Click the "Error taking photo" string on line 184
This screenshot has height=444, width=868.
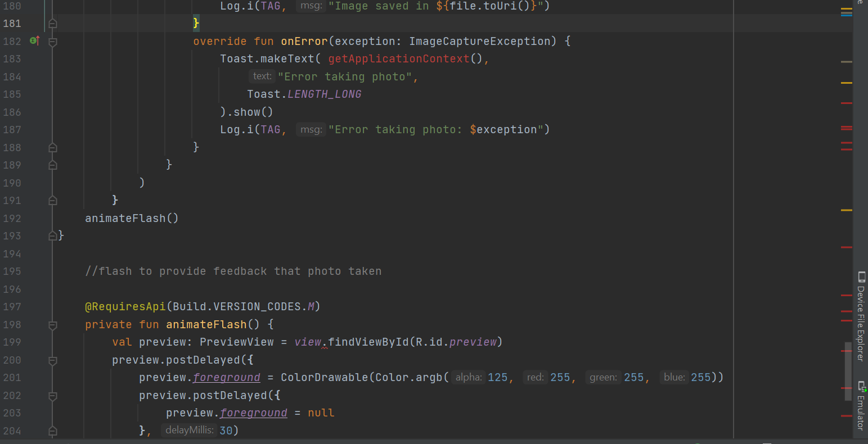(x=345, y=76)
